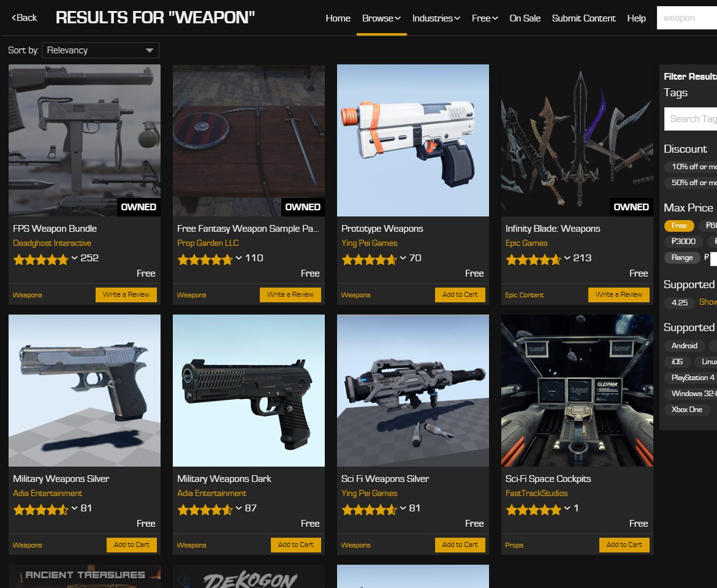717x588 pixels.
Task: Click the star rating of Sci-Fi Space Cockpits
Action: [x=533, y=510]
